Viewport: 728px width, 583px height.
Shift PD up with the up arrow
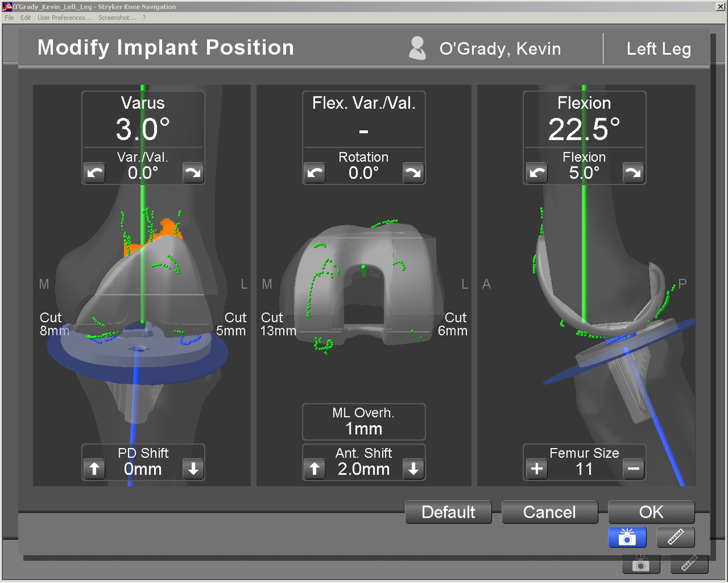[95, 469]
